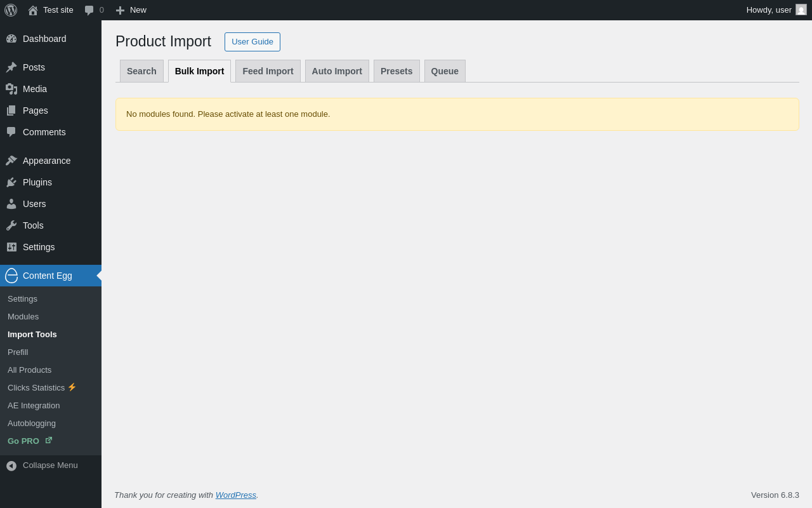Click the Appearance paintbrush icon
Image resolution: width=812 pixels, height=508 pixels.
[x=11, y=161]
